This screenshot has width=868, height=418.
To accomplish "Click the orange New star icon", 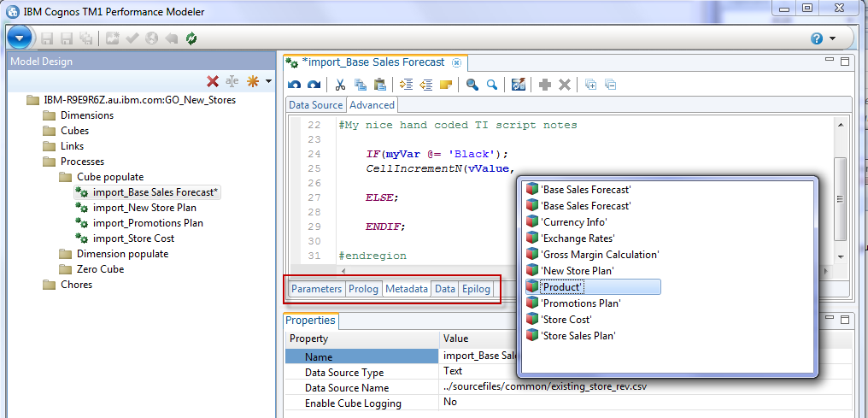I will coord(252,81).
